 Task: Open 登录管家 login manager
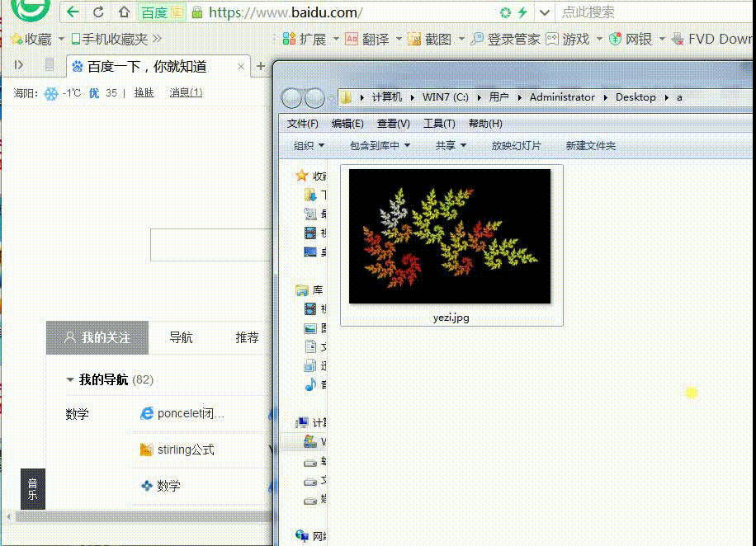505,39
